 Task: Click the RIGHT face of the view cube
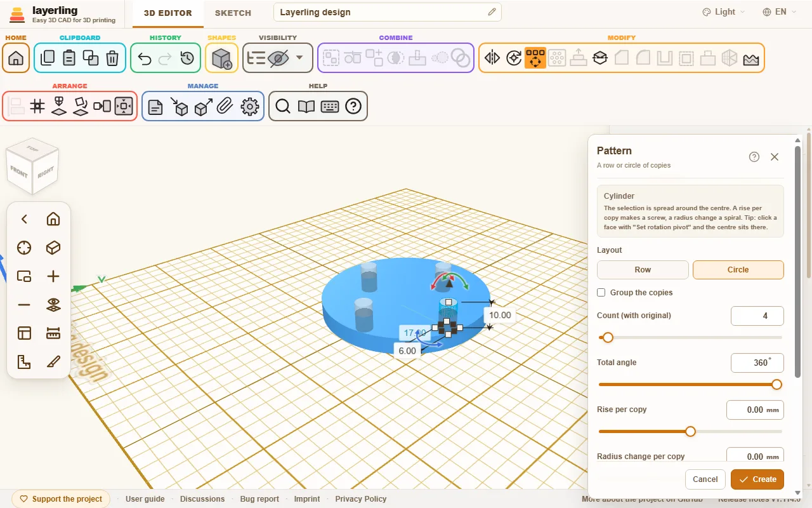click(x=46, y=172)
